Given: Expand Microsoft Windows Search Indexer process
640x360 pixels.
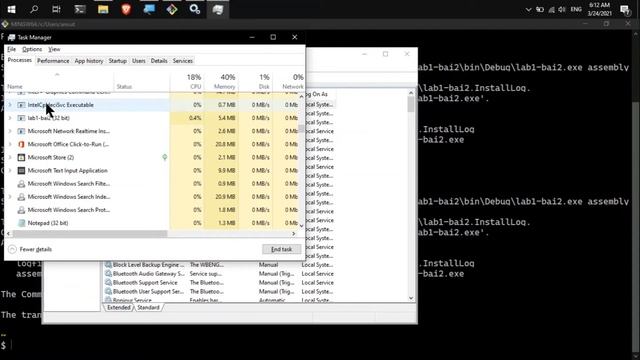Looking at the screenshot, I should point(10,197).
